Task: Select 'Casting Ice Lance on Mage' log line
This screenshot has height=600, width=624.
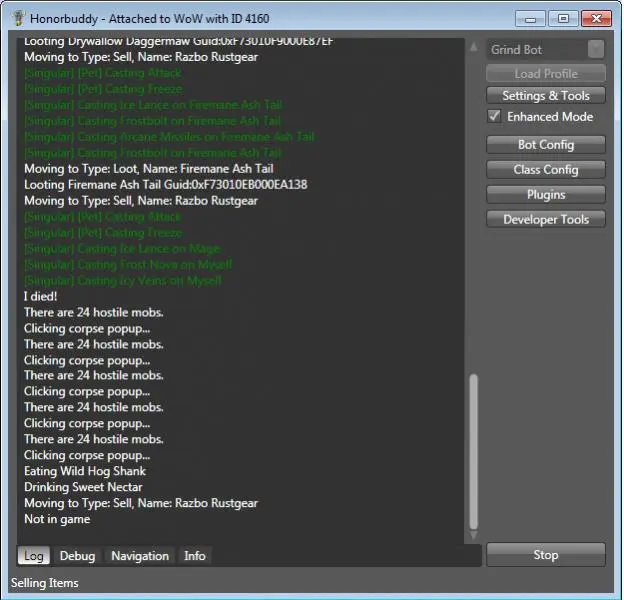Action: click(122, 249)
